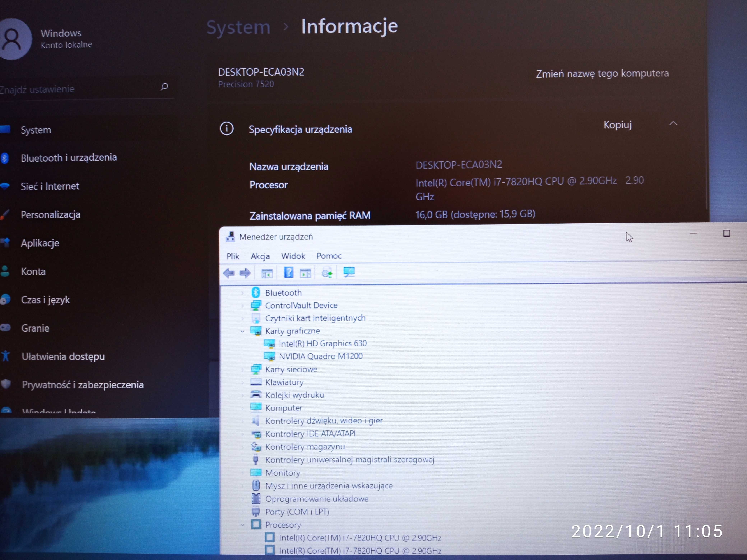Click Oprogramowanie układowe chip icon
Image resolution: width=747 pixels, height=560 pixels.
click(256, 499)
